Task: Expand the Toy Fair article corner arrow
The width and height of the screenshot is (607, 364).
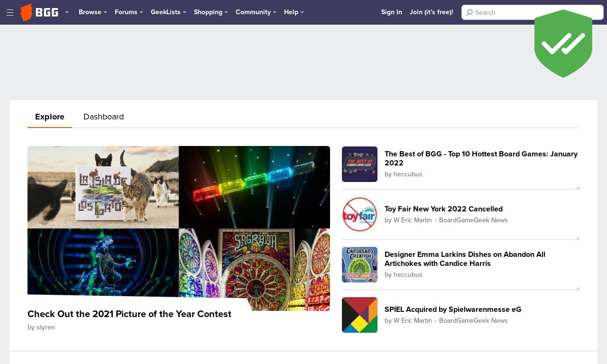Action: (x=578, y=238)
